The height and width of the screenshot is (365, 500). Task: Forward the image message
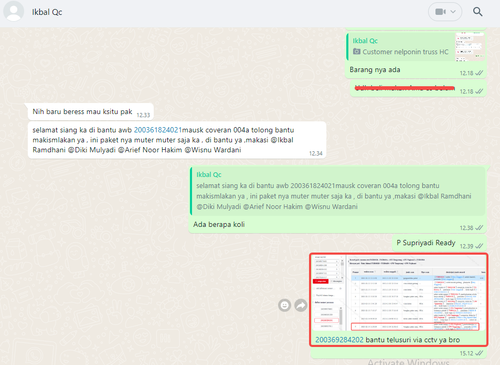click(301, 305)
